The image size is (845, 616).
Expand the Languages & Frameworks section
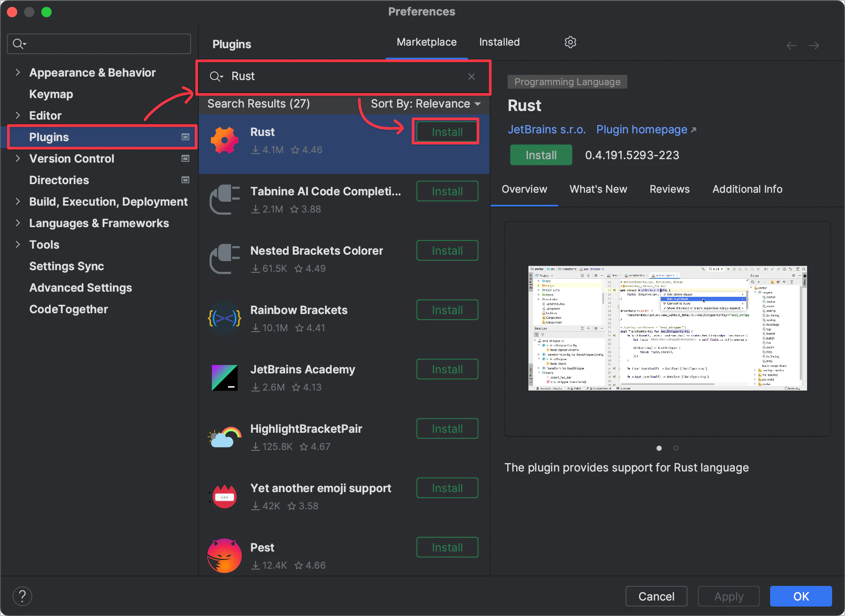tap(18, 223)
